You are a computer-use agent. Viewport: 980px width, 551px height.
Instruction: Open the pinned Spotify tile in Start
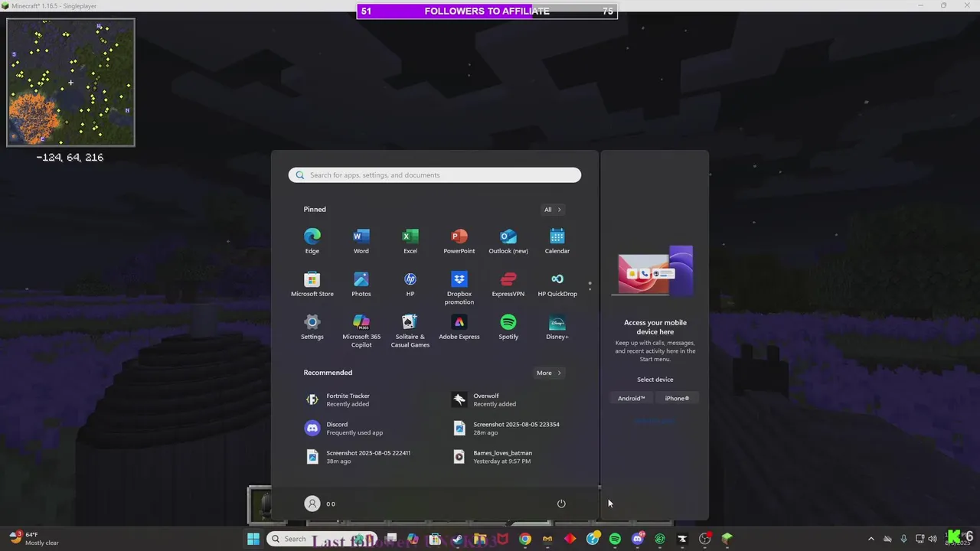pyautogui.click(x=508, y=326)
